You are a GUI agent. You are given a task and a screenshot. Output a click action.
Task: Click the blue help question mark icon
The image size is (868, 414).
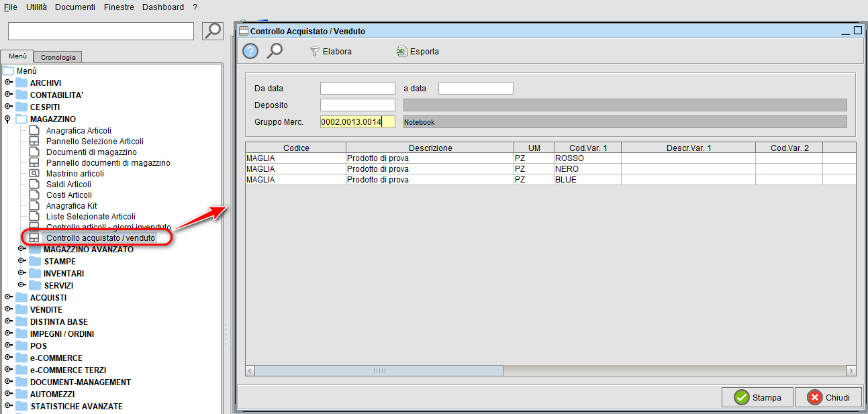pos(250,51)
